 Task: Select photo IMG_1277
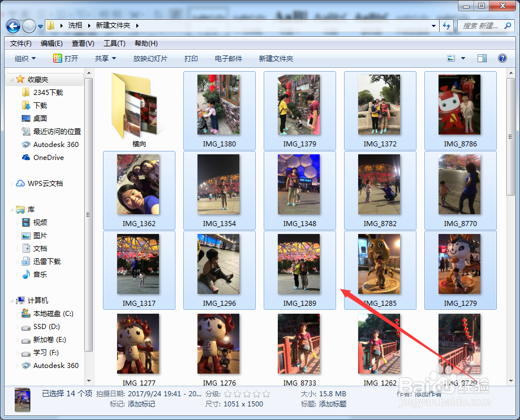(x=139, y=349)
